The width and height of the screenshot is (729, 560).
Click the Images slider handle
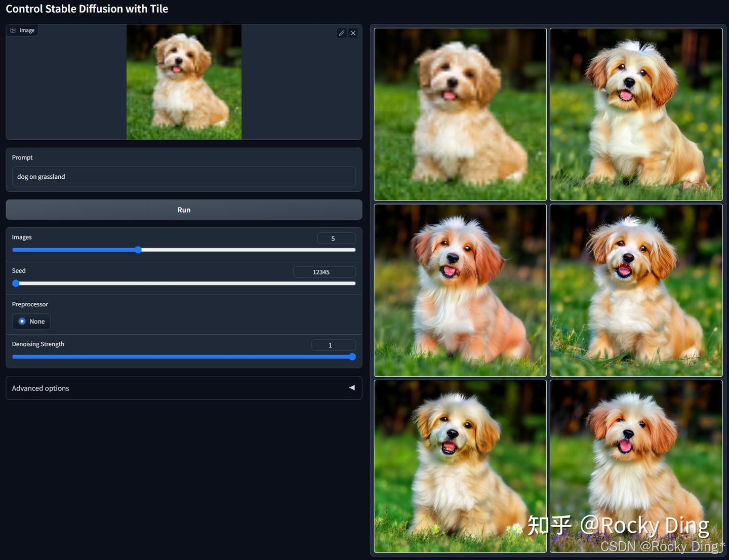(138, 250)
